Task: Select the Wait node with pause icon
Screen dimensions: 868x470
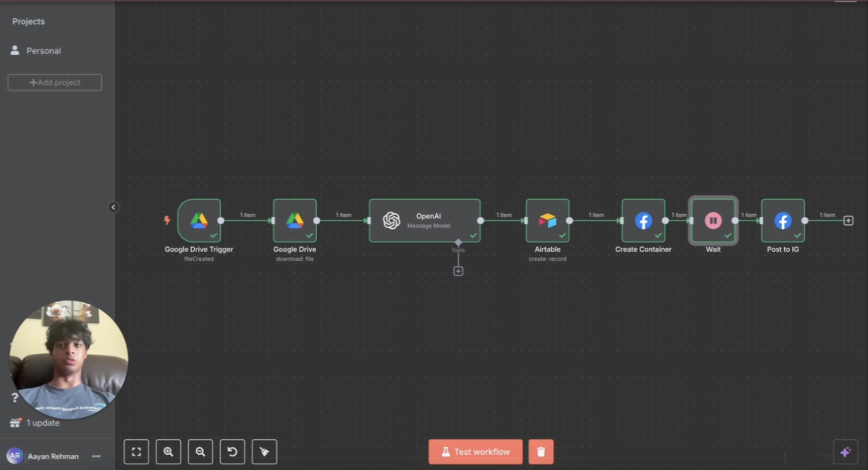Action: (713, 220)
